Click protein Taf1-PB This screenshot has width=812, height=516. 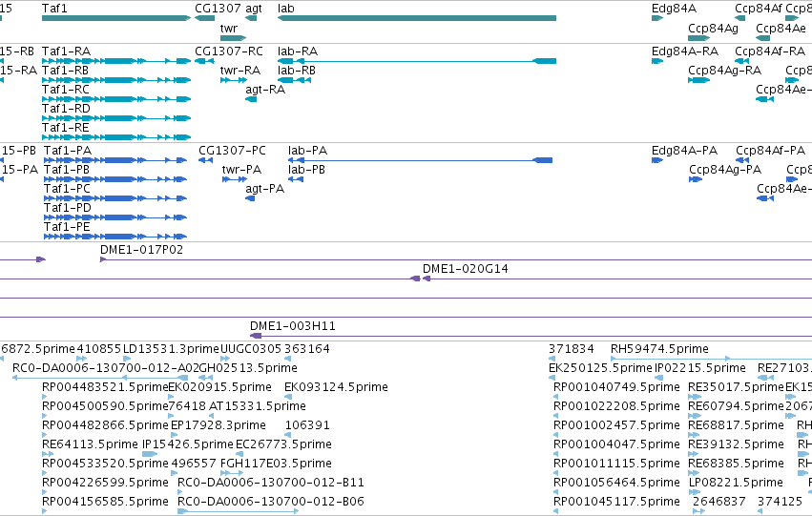click(x=67, y=170)
